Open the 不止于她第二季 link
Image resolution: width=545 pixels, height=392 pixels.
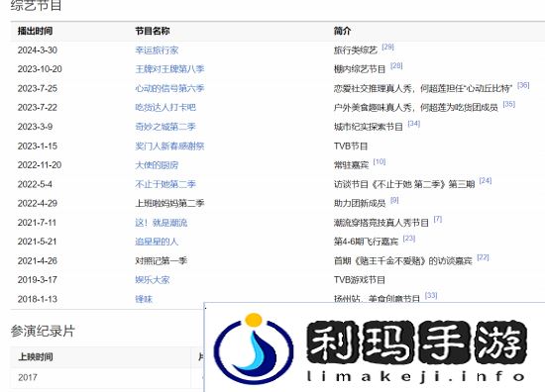[x=165, y=184]
